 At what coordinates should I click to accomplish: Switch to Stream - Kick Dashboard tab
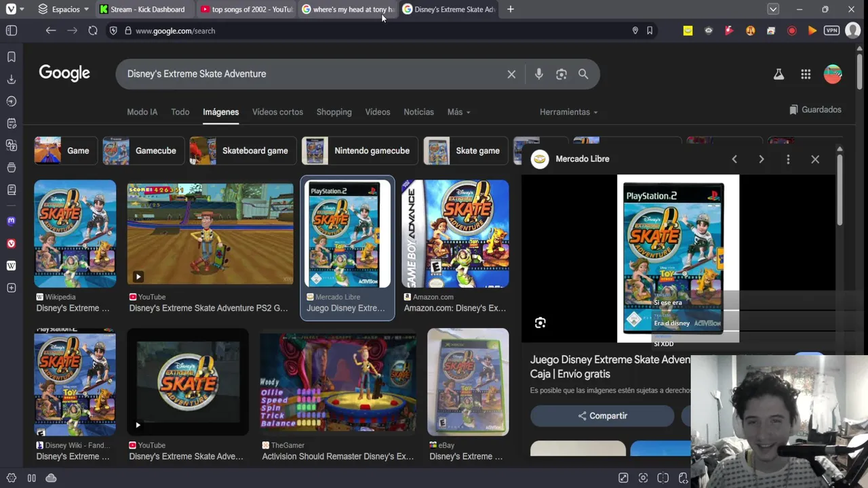[x=145, y=9]
